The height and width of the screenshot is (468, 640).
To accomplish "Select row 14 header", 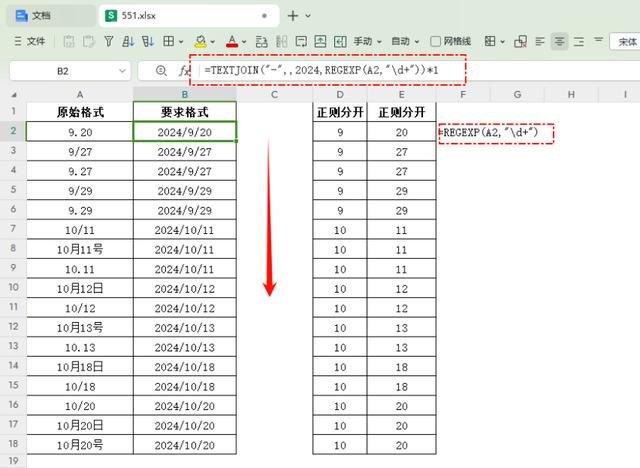I will (13, 365).
